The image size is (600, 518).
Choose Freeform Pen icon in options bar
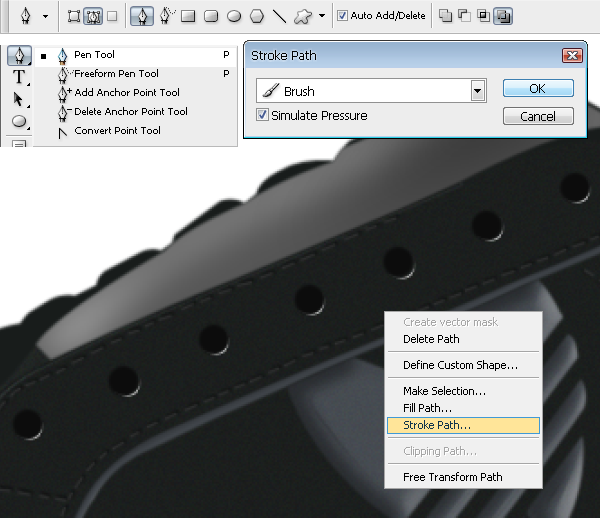pos(166,16)
